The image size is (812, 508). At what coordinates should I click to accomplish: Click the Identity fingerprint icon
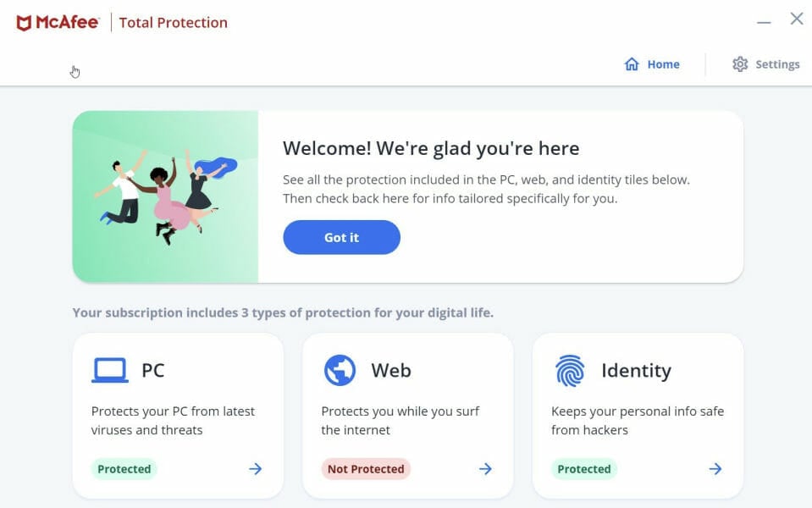(570, 370)
